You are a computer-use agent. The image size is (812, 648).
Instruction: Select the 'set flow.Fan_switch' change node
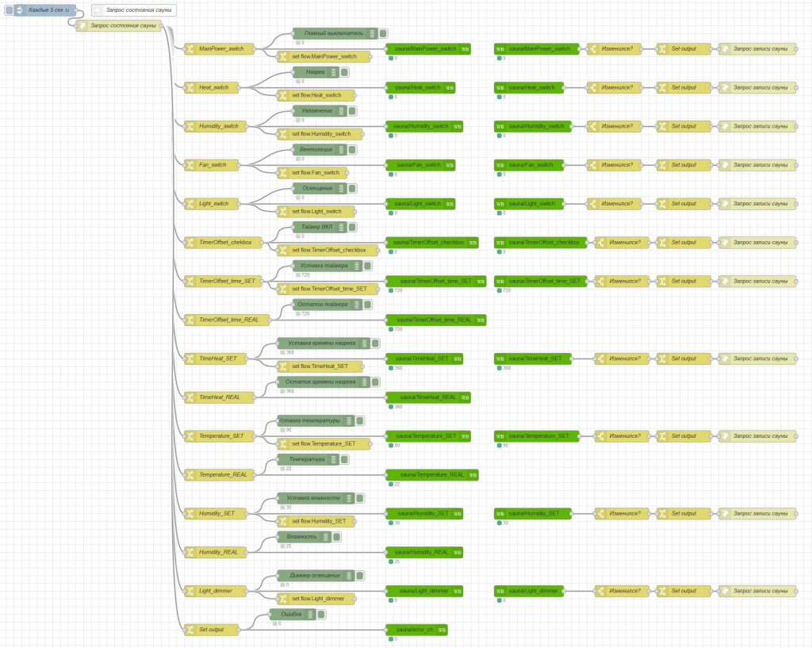click(312, 172)
